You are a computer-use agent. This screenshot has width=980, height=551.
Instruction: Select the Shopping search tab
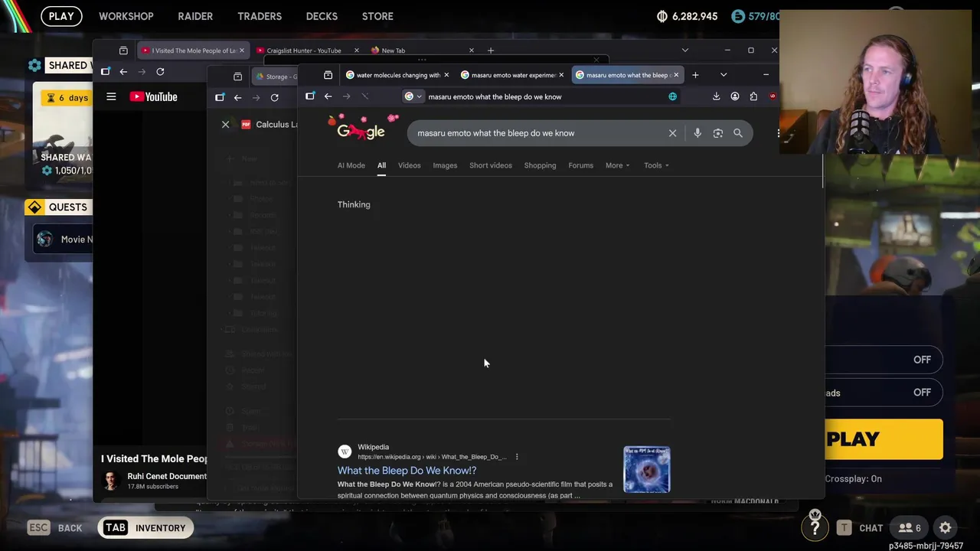(540, 165)
